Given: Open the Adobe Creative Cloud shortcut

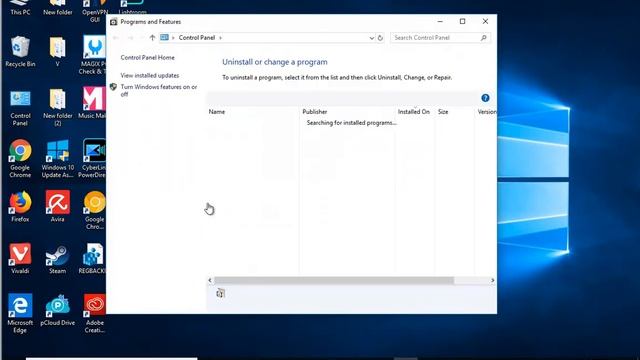Looking at the screenshot, I should 95,313.
